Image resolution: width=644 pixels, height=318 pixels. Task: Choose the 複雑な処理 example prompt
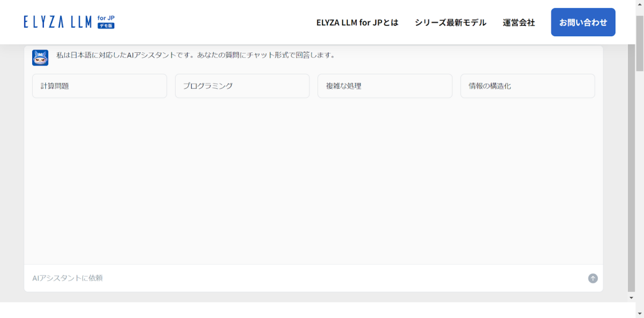pos(384,85)
